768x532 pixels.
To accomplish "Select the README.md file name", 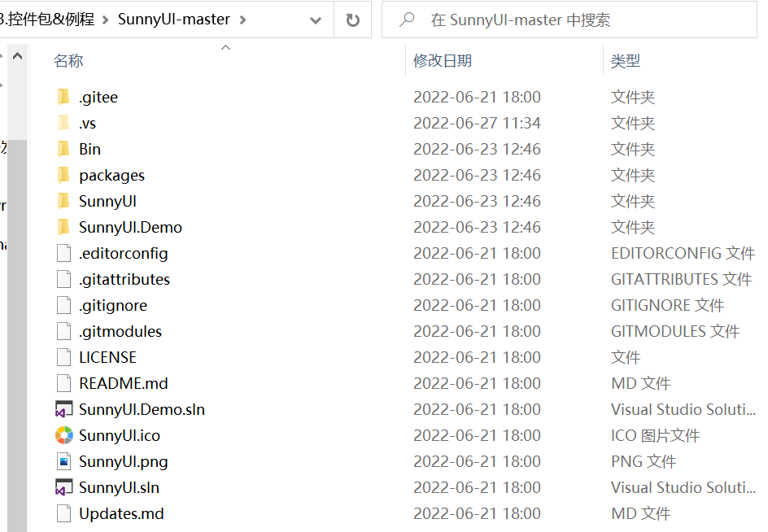I will point(124,383).
